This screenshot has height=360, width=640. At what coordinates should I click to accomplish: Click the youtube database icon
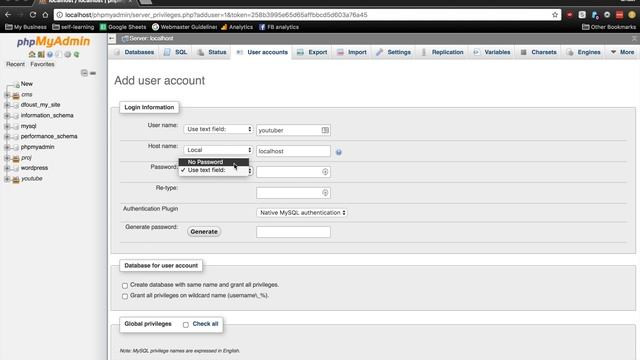coord(16,179)
